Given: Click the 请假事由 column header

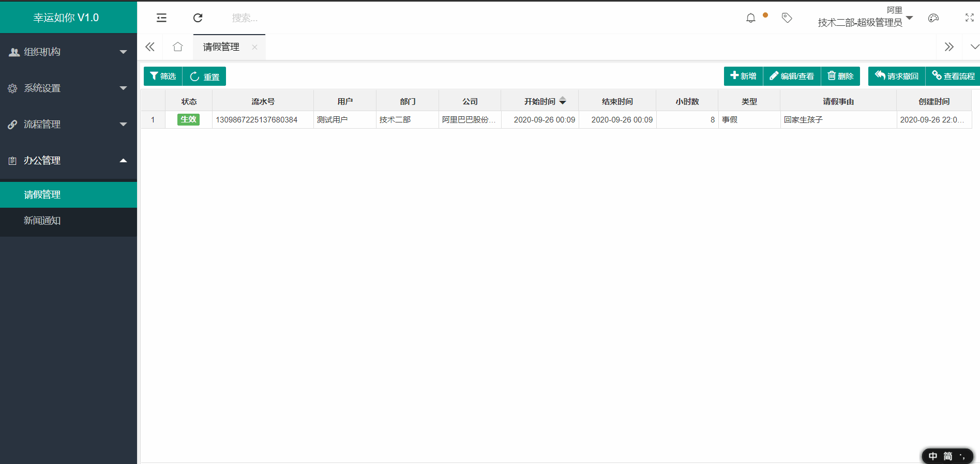Looking at the screenshot, I should click(x=838, y=101).
